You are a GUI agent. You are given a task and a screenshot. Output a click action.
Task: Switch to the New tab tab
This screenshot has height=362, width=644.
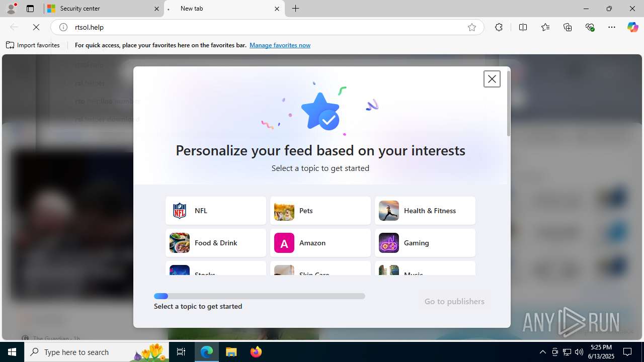click(224, 9)
